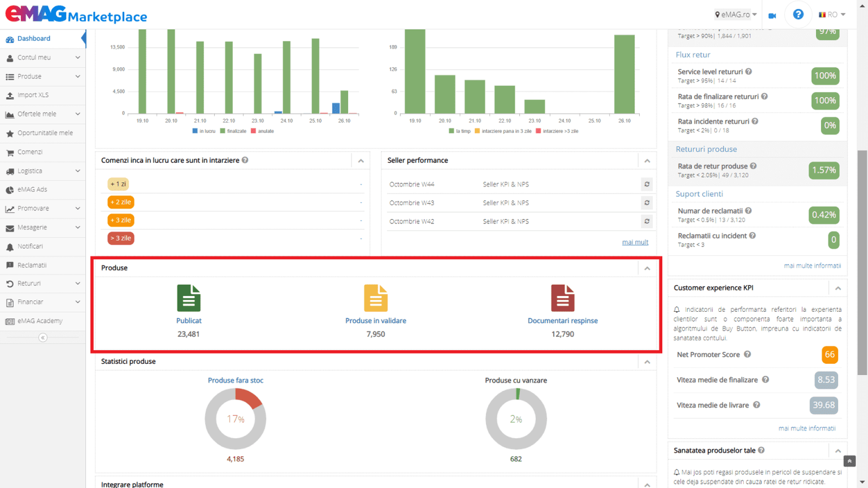Open eMAG Ads from the sidebar
The image size is (868, 488).
[32, 190]
